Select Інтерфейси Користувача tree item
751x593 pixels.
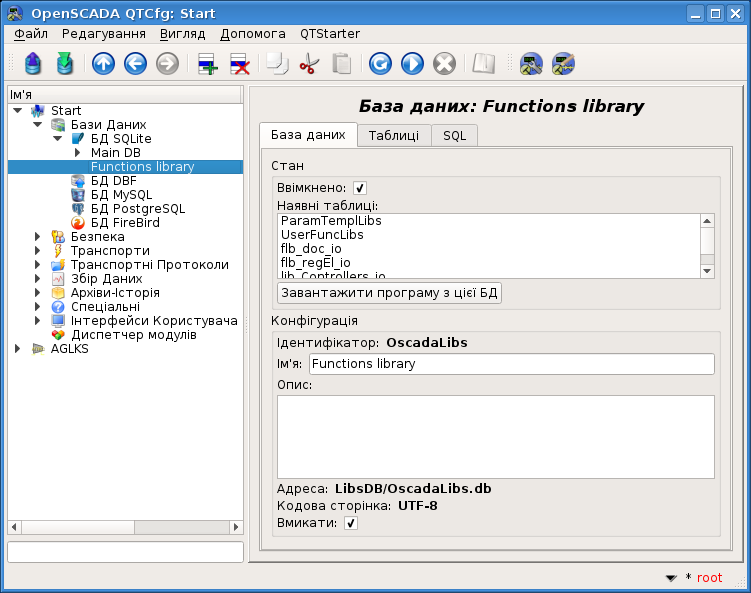tap(154, 321)
